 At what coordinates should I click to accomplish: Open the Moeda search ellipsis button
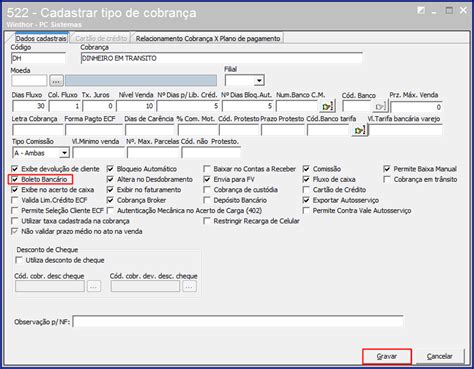tap(56, 80)
